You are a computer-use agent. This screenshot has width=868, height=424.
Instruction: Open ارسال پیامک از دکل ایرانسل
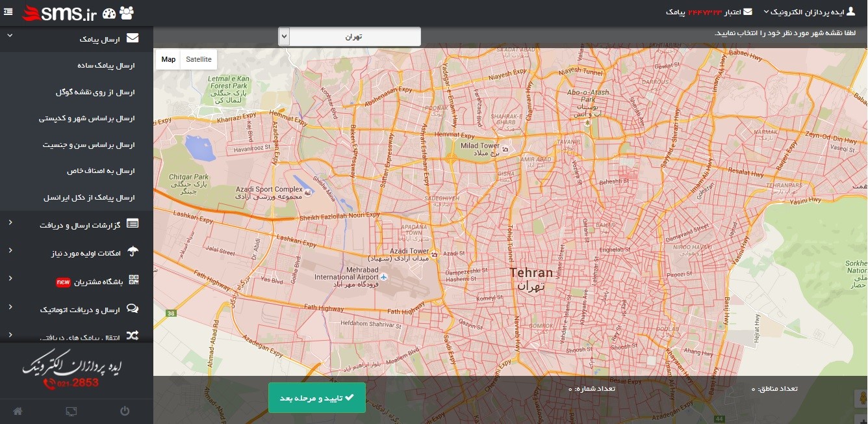click(89, 197)
